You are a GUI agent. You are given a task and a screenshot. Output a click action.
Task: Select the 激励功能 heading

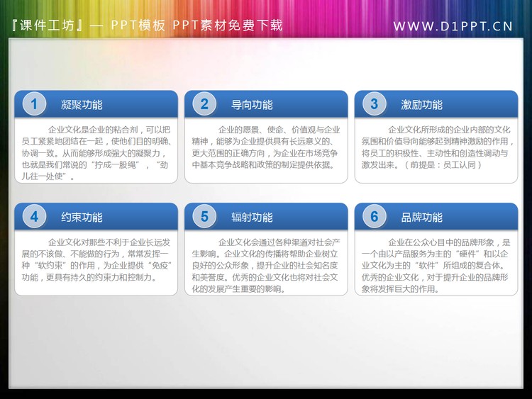(422, 105)
